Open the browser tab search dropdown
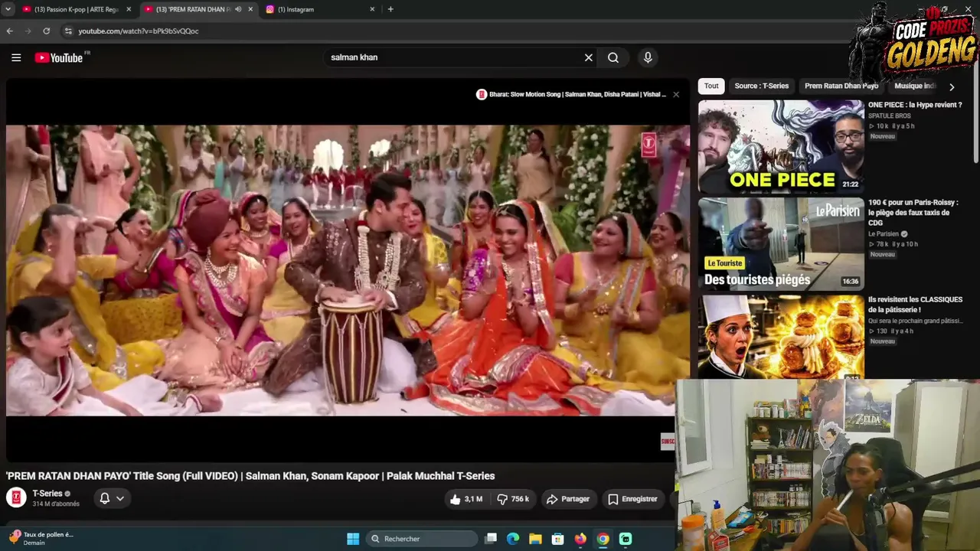980x551 pixels. point(8,9)
